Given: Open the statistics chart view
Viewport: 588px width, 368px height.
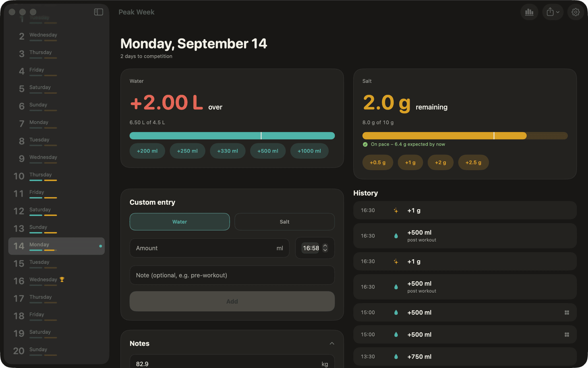Looking at the screenshot, I should 529,12.
